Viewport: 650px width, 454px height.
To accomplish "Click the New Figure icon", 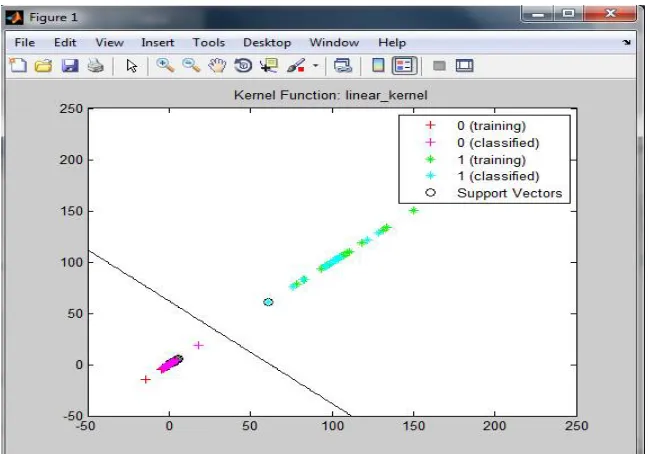I will pos(18,66).
